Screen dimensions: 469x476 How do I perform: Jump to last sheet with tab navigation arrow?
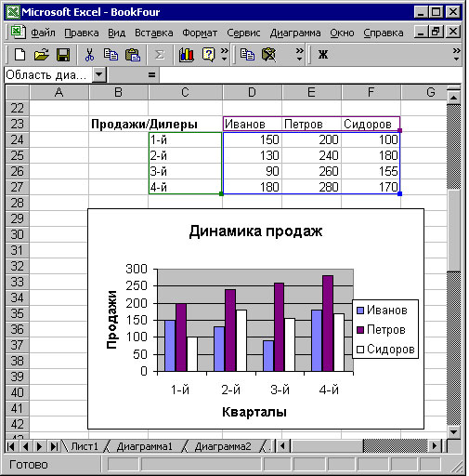coord(54,446)
